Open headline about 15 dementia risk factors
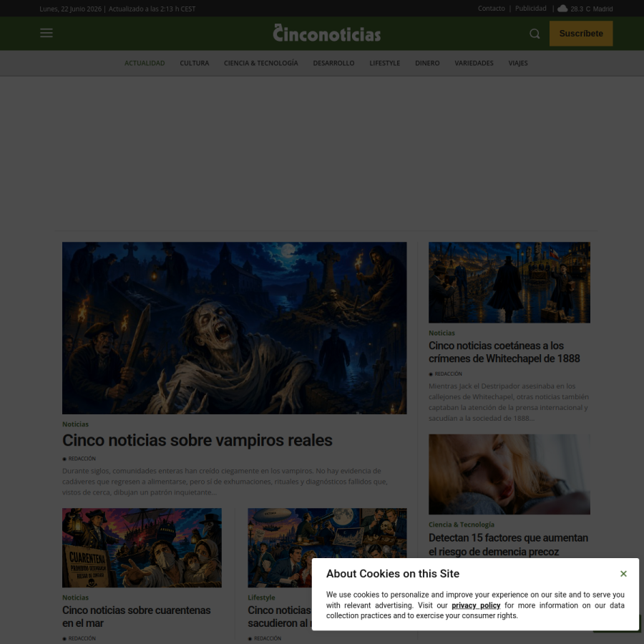This screenshot has width=644, height=644. [x=508, y=545]
